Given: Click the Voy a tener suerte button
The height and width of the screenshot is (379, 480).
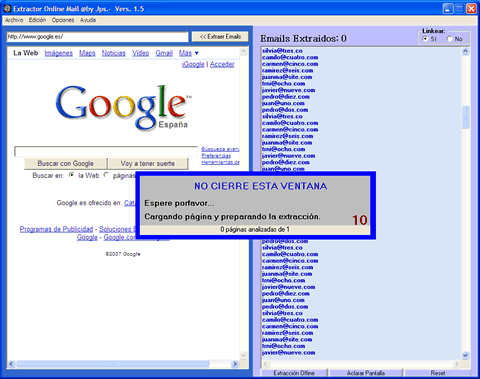Looking at the screenshot, I should click(x=148, y=164).
